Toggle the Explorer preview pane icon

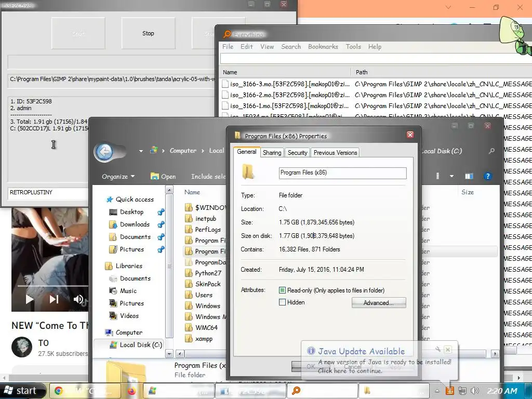tap(469, 176)
